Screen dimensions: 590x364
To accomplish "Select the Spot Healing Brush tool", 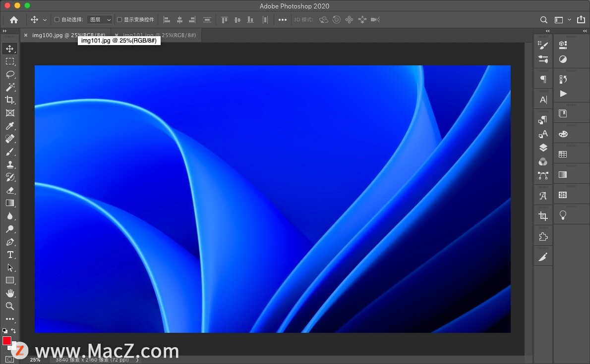I will [x=10, y=139].
